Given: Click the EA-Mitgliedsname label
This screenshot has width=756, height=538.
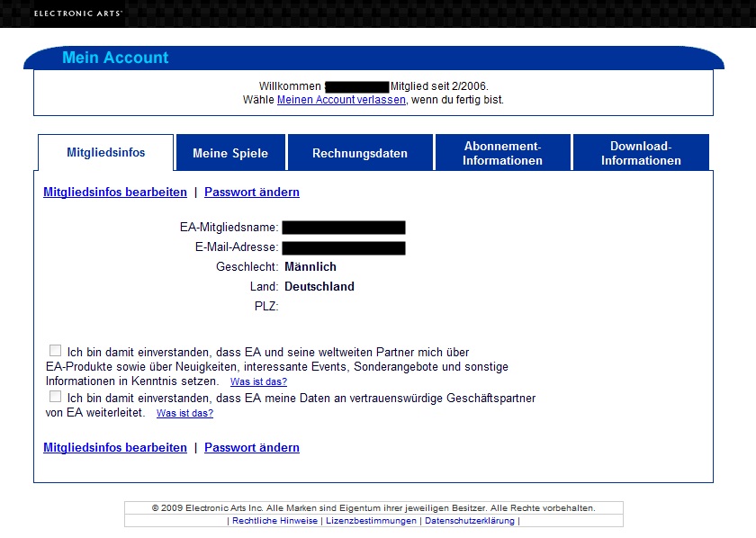Looking at the screenshot, I should point(229,227).
